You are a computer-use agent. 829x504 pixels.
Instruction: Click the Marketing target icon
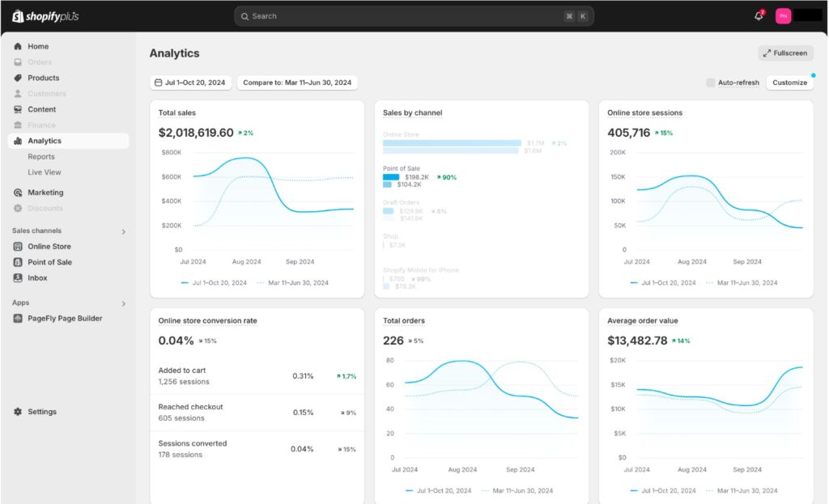point(18,193)
